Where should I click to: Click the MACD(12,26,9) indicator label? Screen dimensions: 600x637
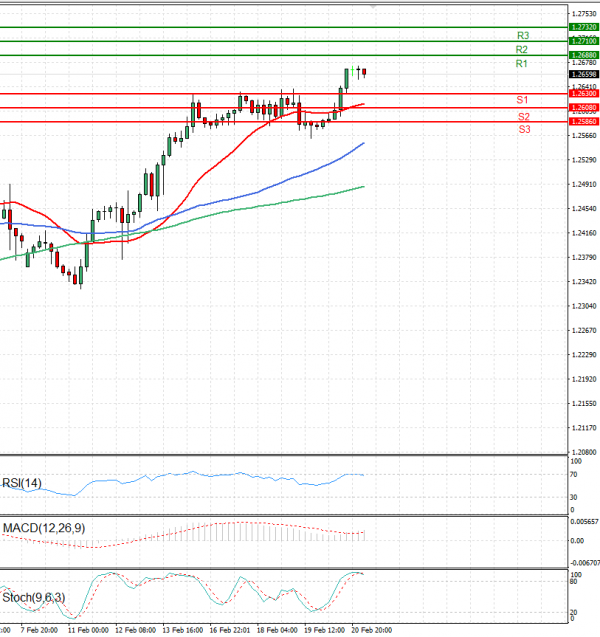click(x=44, y=528)
